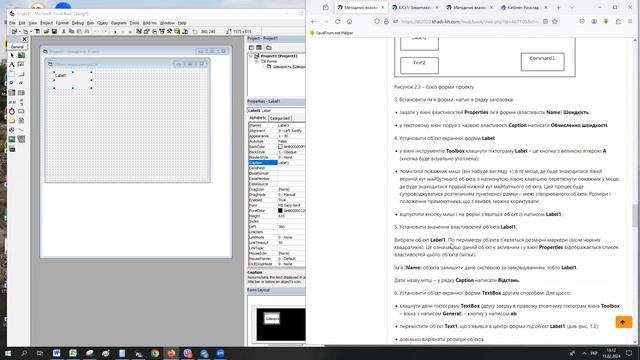Select the CommandButton tool in the Toolbox

21,74
